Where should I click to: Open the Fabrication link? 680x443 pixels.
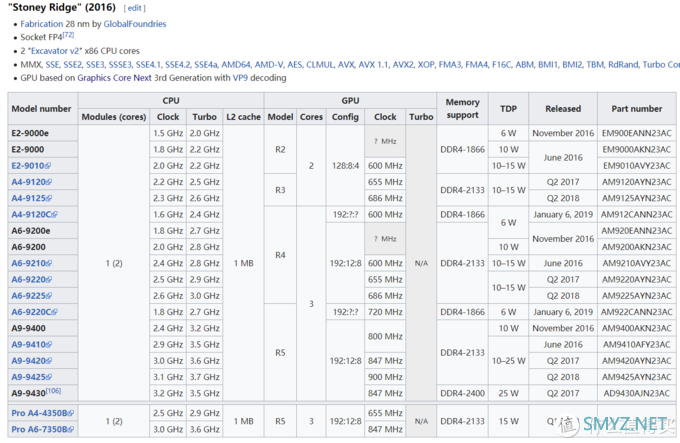[x=42, y=24]
